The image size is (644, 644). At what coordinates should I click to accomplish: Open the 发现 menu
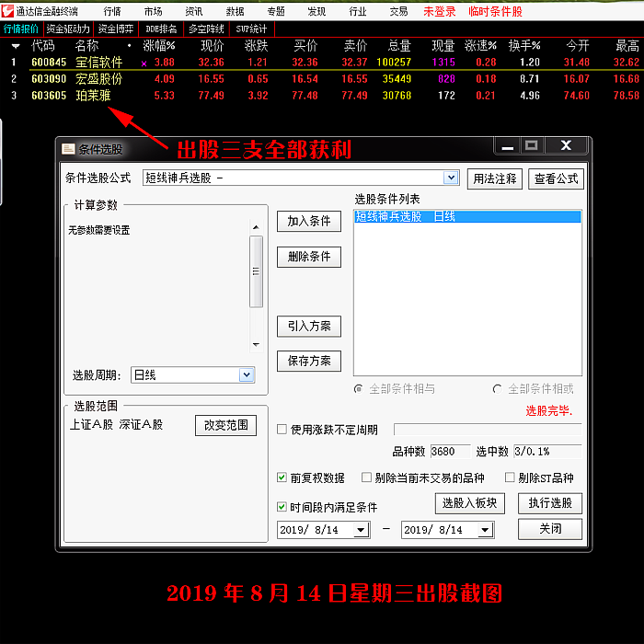pyautogui.click(x=316, y=11)
